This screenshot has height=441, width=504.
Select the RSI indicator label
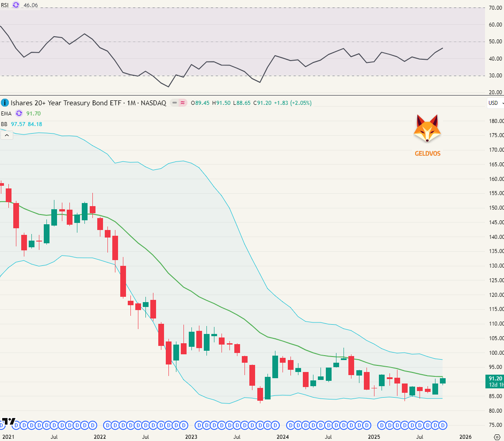tap(5, 5)
